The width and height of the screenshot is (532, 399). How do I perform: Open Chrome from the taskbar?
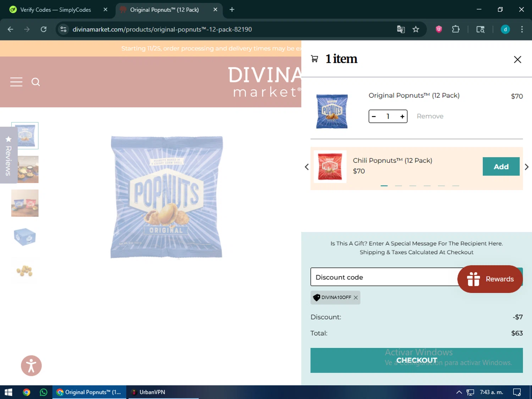pos(27,392)
